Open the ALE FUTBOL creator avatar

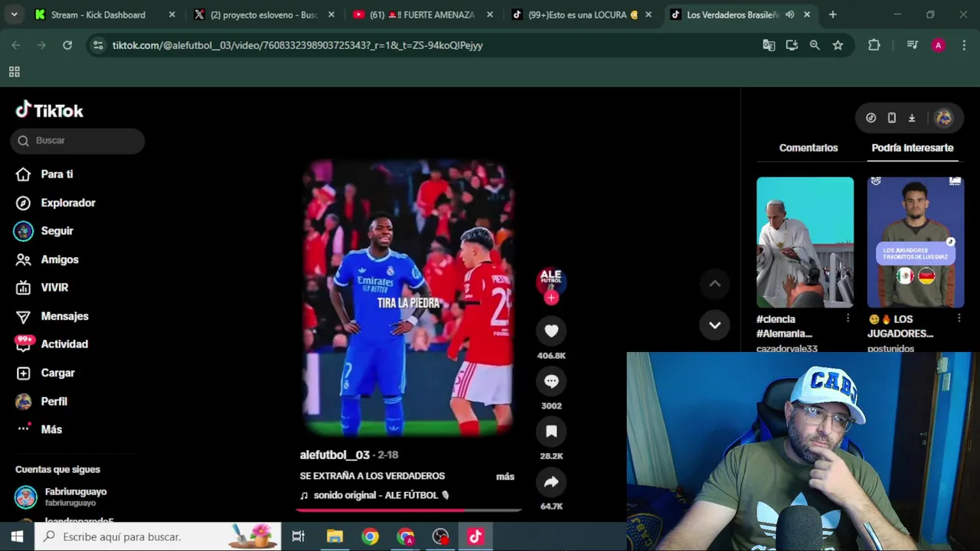click(551, 279)
